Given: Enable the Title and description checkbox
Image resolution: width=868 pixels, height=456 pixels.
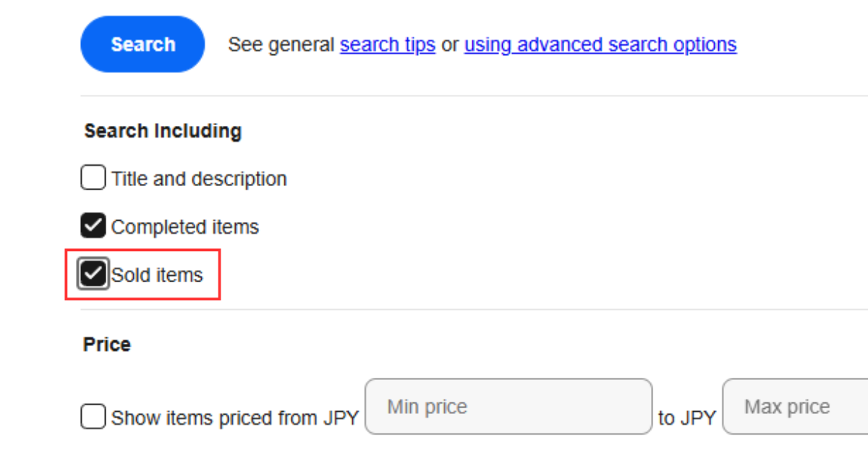Looking at the screenshot, I should click(93, 177).
